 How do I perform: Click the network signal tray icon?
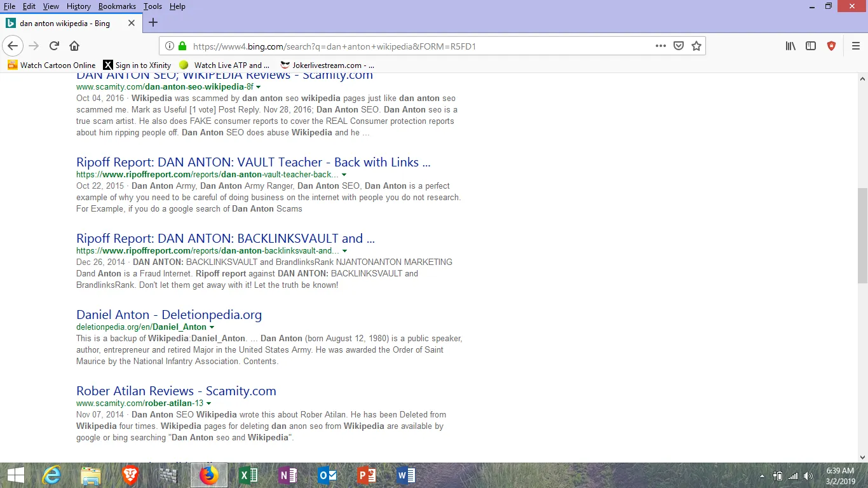click(x=793, y=476)
